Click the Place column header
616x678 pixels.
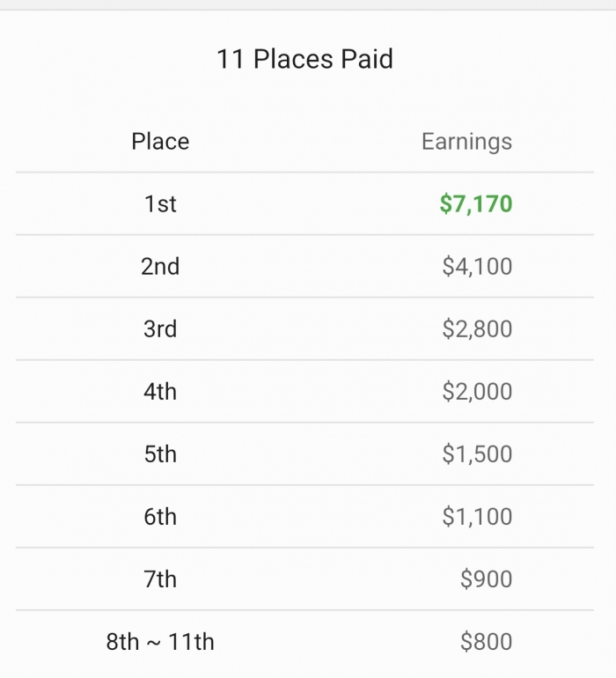160,142
